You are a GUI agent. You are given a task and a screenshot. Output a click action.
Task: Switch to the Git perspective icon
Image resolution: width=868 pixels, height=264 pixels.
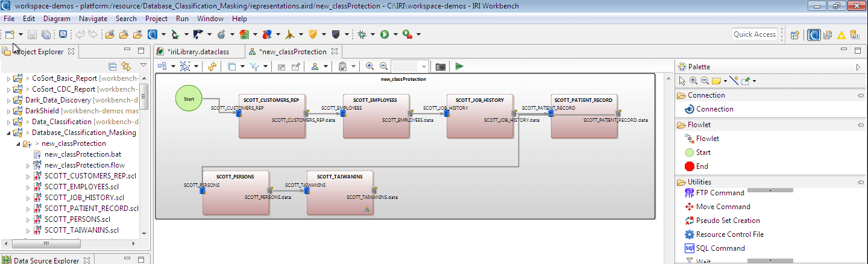click(x=854, y=35)
